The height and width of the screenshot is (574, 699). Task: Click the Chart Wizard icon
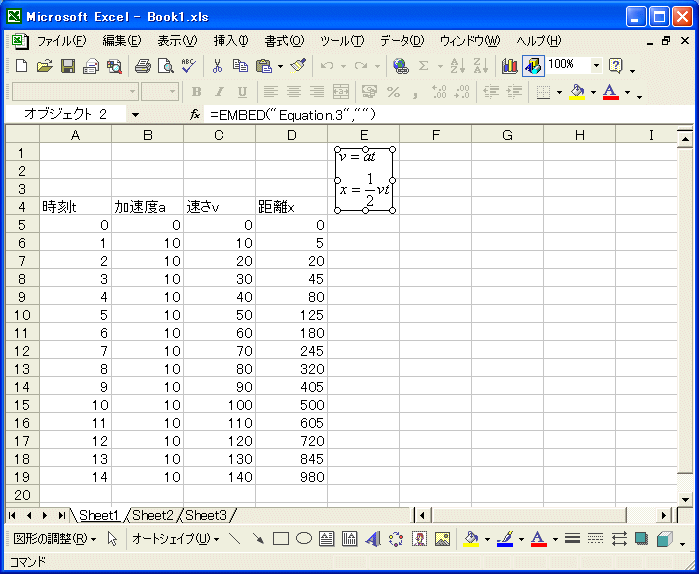510,66
